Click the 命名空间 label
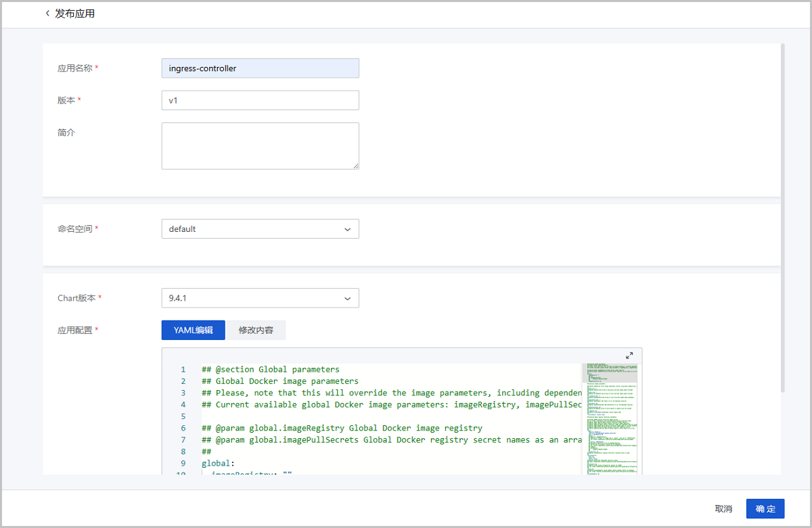The height and width of the screenshot is (528, 812). tap(74, 229)
